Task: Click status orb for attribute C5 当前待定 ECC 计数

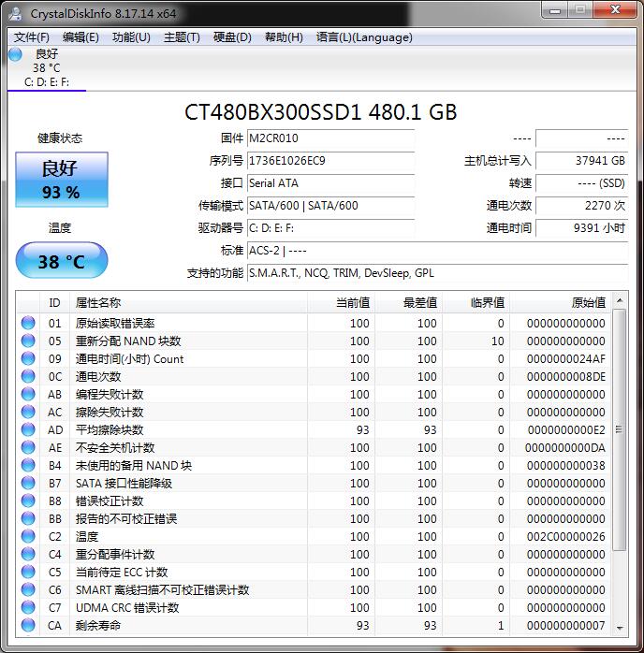Action: click(x=28, y=572)
